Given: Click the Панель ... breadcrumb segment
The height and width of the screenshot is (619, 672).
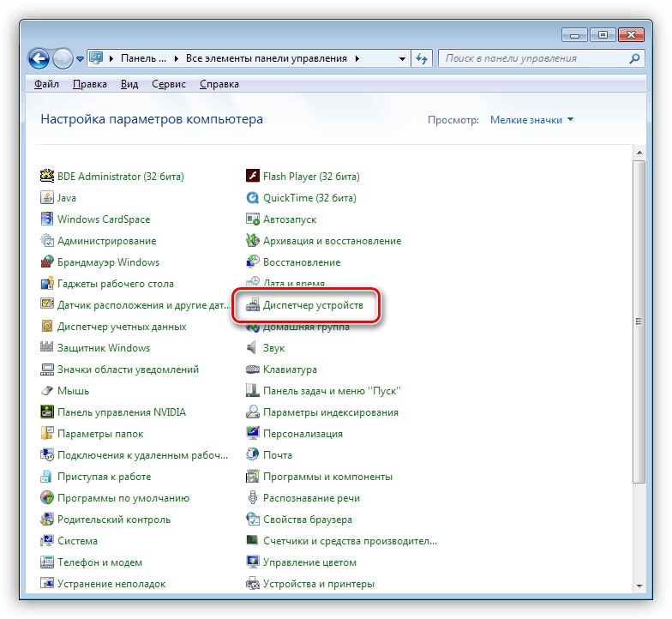Looking at the screenshot, I should point(143,58).
